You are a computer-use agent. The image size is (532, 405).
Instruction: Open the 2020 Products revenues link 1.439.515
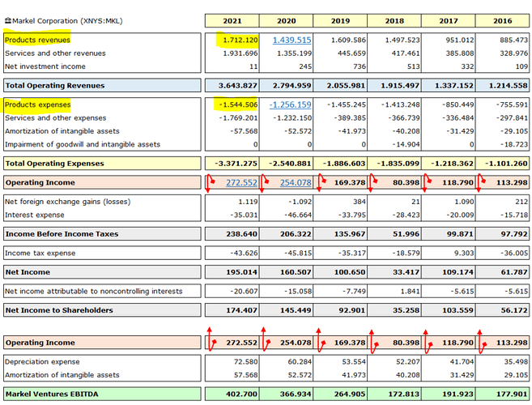click(292, 40)
